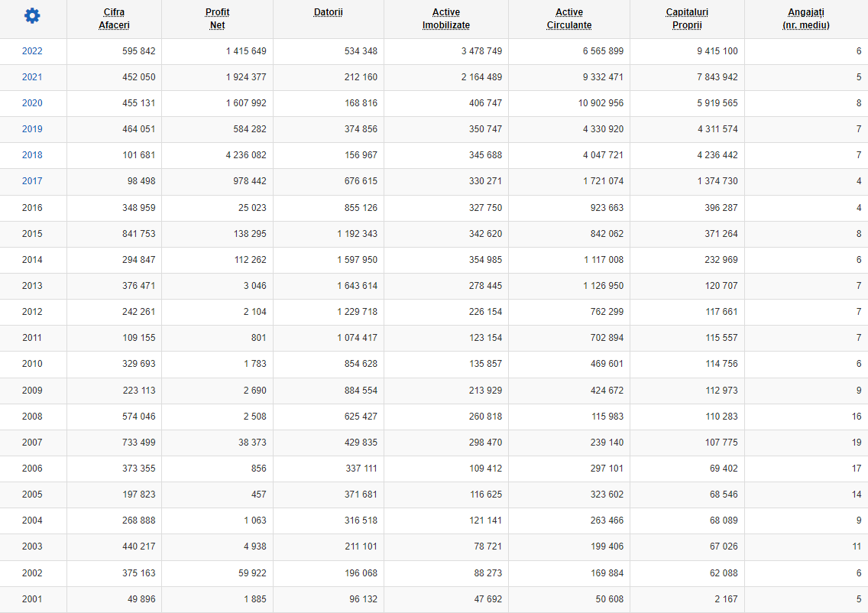Select the 2007 employees count cell 19
868x613 pixels.
(x=857, y=443)
